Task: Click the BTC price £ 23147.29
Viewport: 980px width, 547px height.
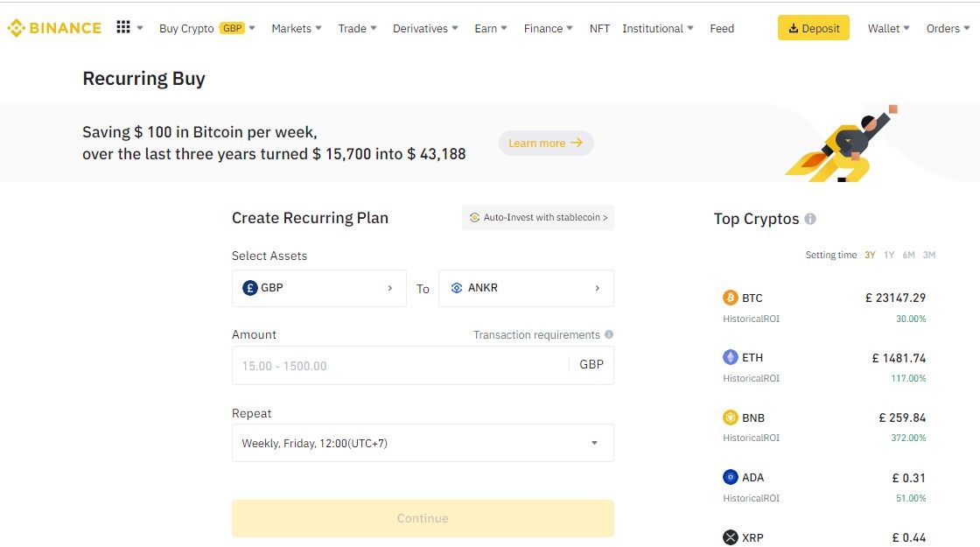Action: 896,298
